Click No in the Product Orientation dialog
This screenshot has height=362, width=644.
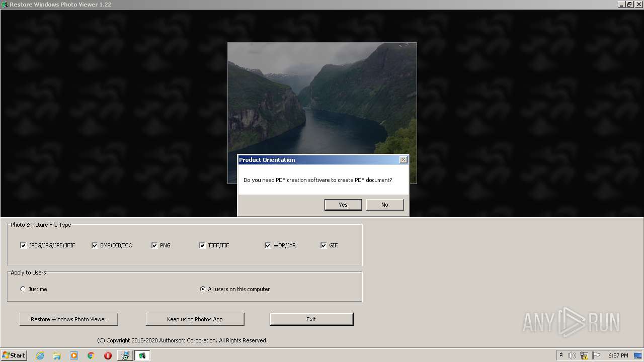pos(385,205)
